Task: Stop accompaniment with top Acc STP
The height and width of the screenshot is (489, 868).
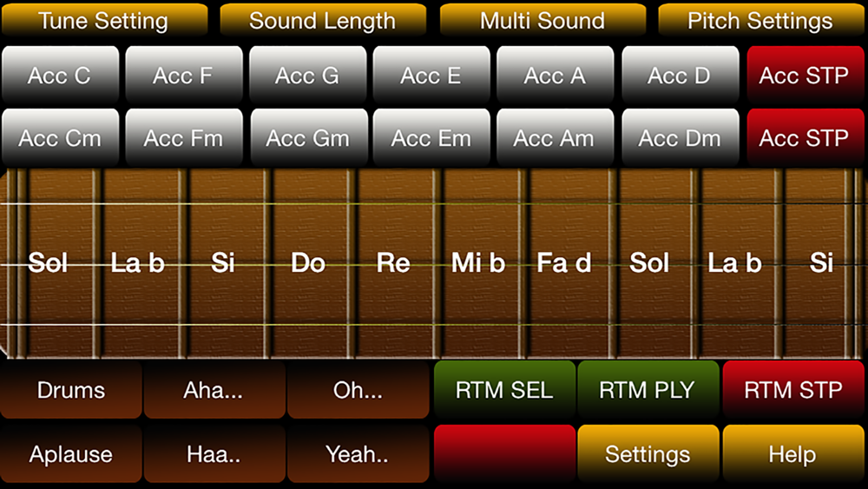Action: coord(805,75)
